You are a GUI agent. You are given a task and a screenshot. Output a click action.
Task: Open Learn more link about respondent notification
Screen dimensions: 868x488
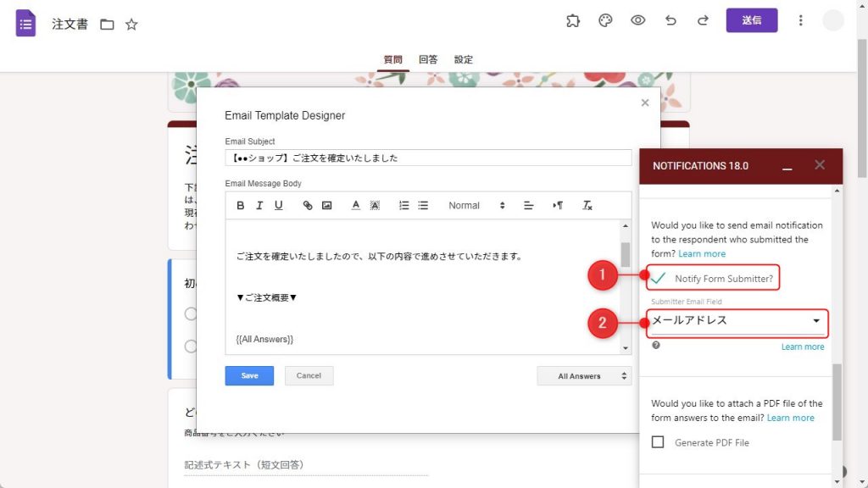tap(701, 254)
